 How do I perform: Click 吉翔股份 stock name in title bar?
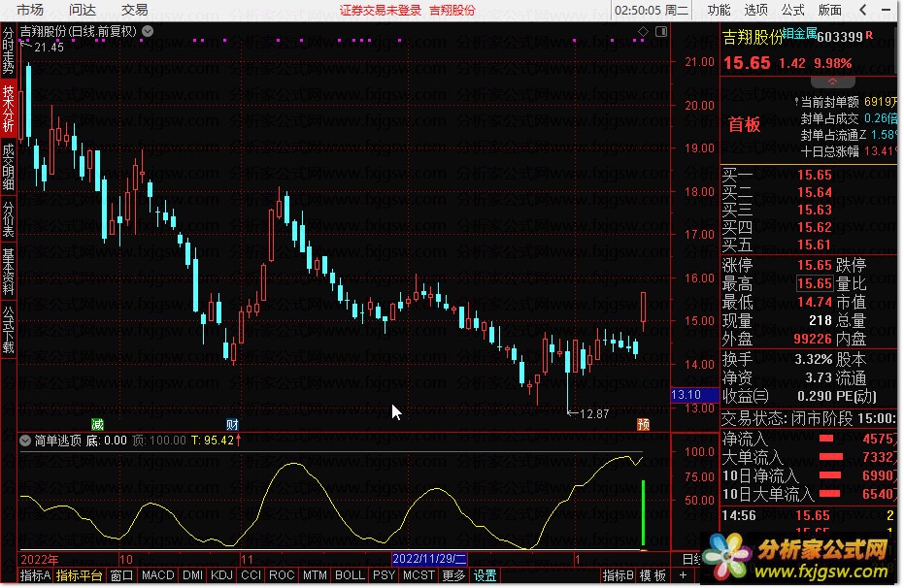[x=452, y=11]
